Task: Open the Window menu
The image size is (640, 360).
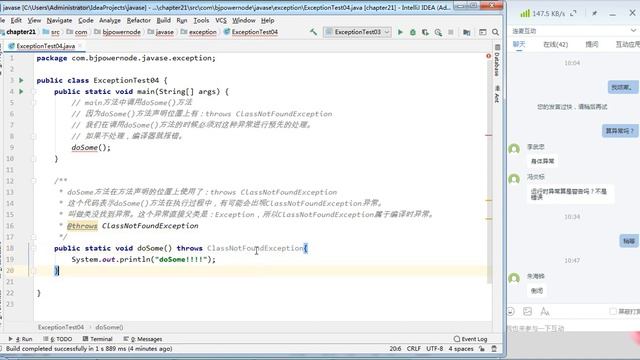Action: [x=244, y=20]
